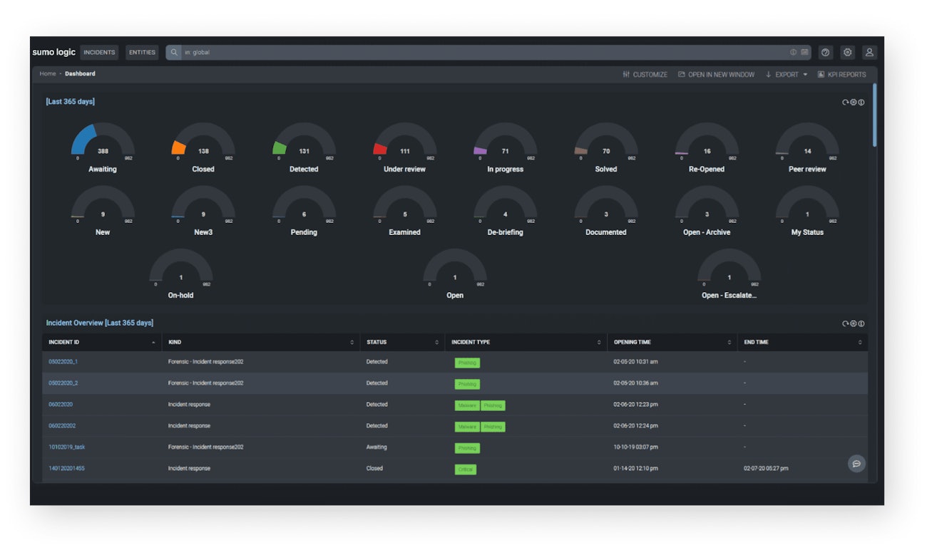Open incident 05022020_1
927x560 pixels.
63,362
